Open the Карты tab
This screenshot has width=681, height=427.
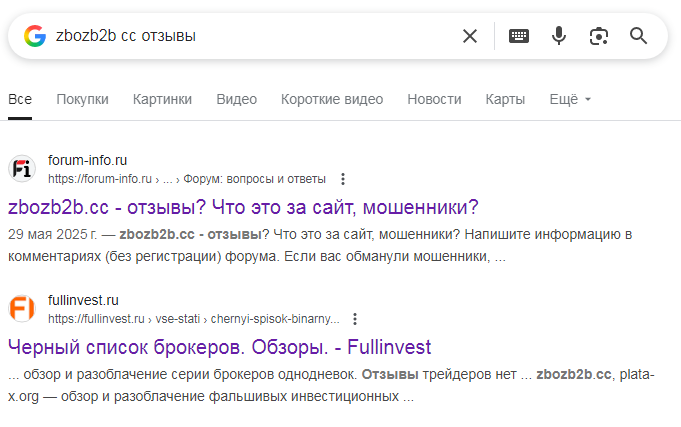tap(505, 99)
